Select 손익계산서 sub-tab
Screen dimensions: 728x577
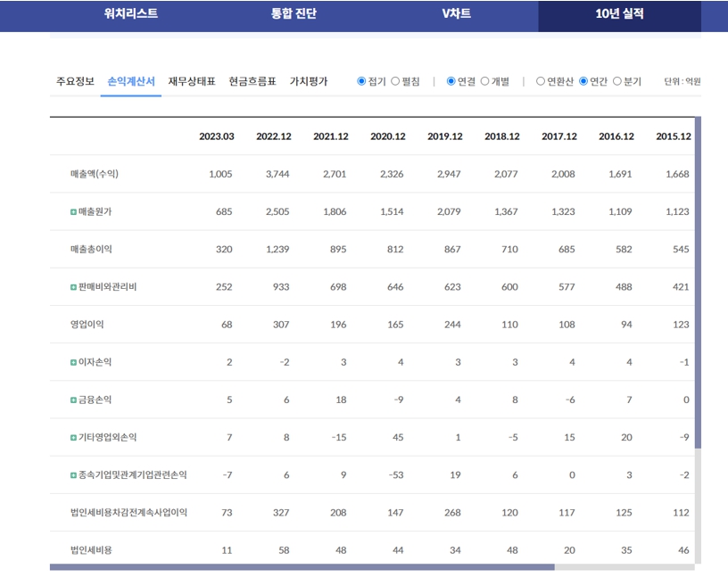point(131,81)
